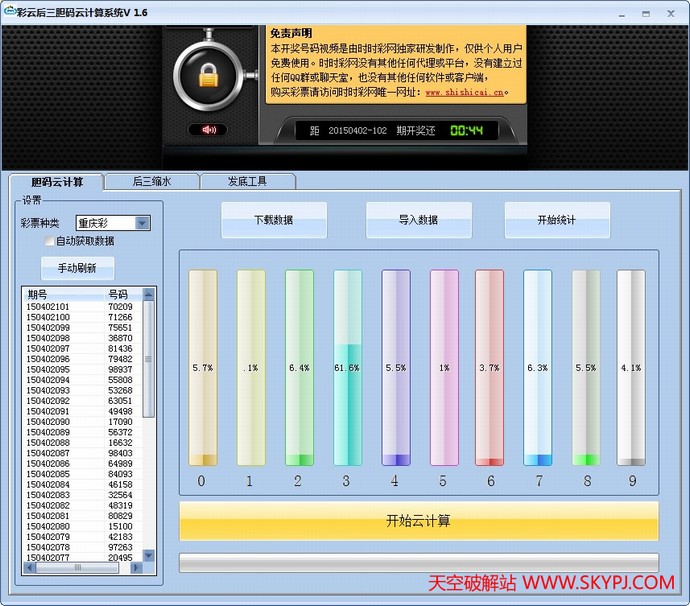Image resolution: width=690 pixels, height=606 pixels.
Task: Mute sound with the red speaker icon
Action: pos(209,130)
